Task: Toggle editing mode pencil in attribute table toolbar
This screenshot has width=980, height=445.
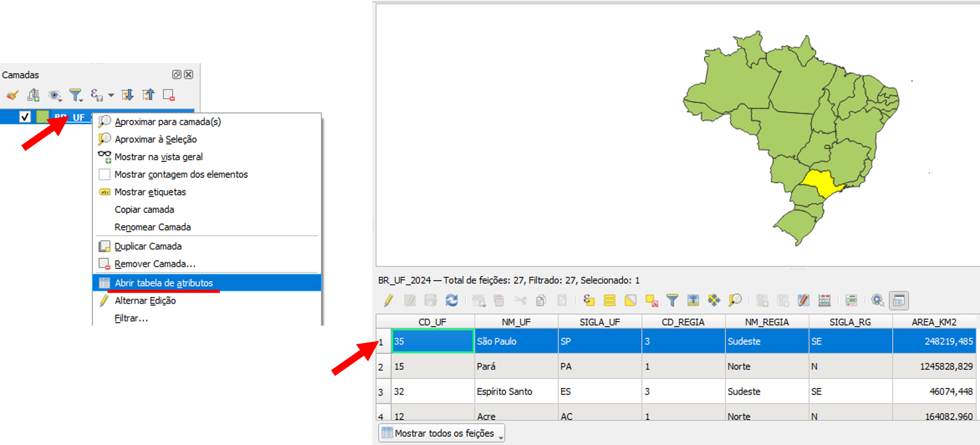Action: 388,300
